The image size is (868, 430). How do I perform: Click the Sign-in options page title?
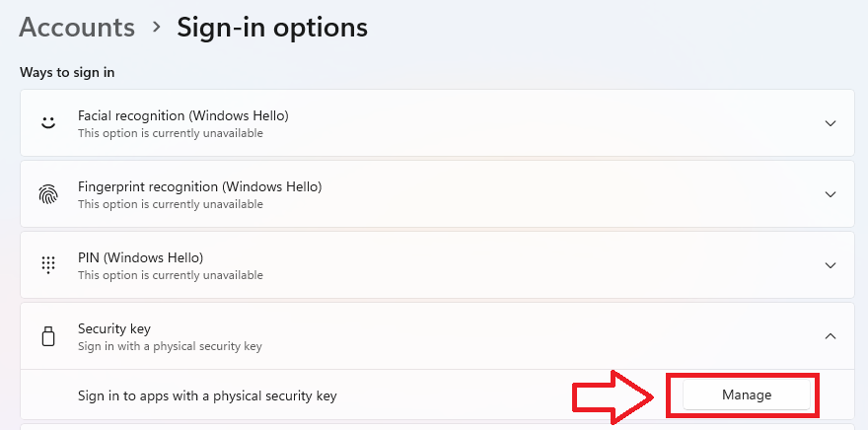click(x=272, y=28)
